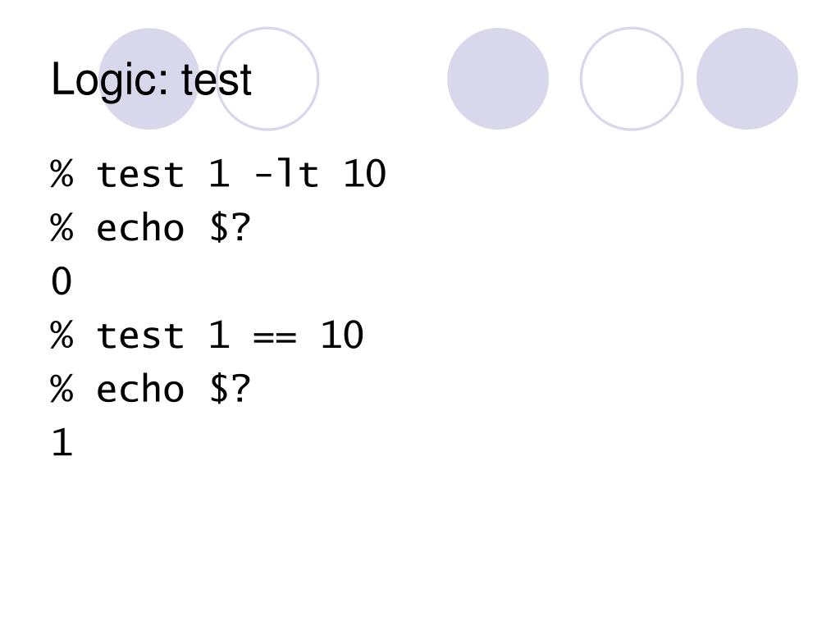Click the line 'test 1 -lt 10'
The image size is (840, 630).
[x=218, y=174]
